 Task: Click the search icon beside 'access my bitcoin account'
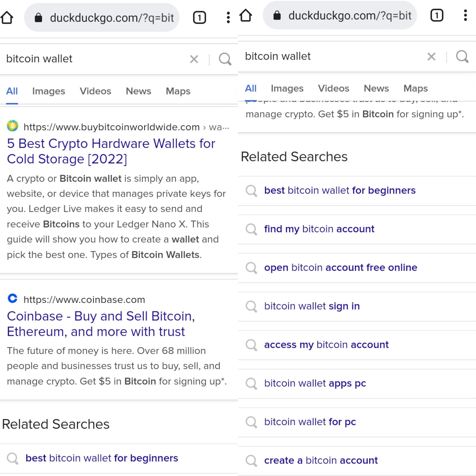pos(251,345)
